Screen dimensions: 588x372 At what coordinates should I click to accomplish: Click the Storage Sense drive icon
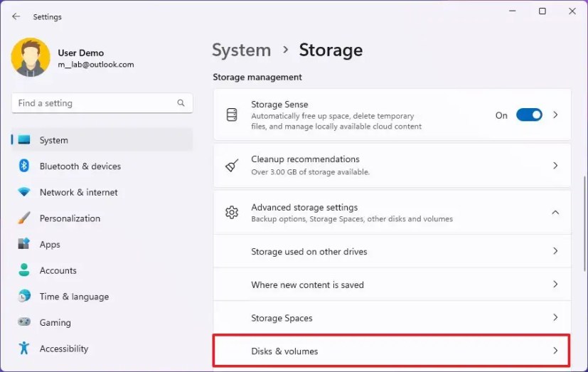click(x=232, y=115)
